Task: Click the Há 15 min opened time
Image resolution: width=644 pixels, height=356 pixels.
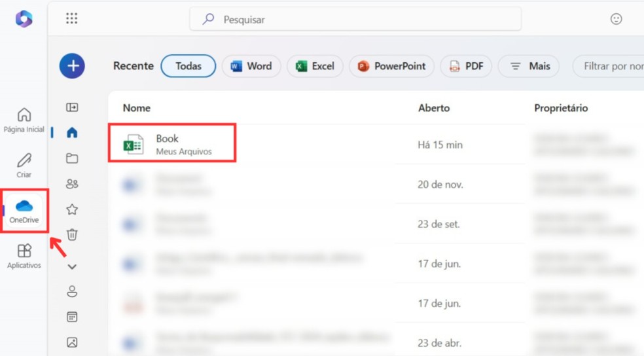Action: pyautogui.click(x=440, y=145)
